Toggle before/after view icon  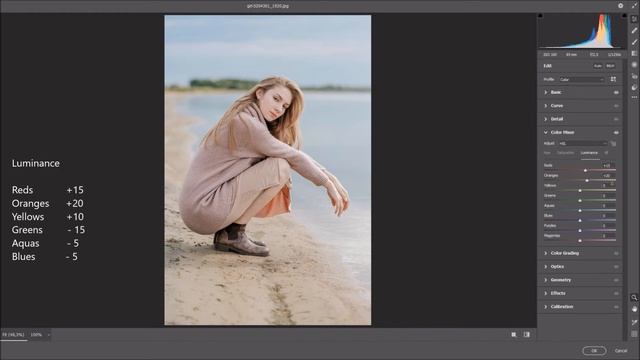[527, 335]
